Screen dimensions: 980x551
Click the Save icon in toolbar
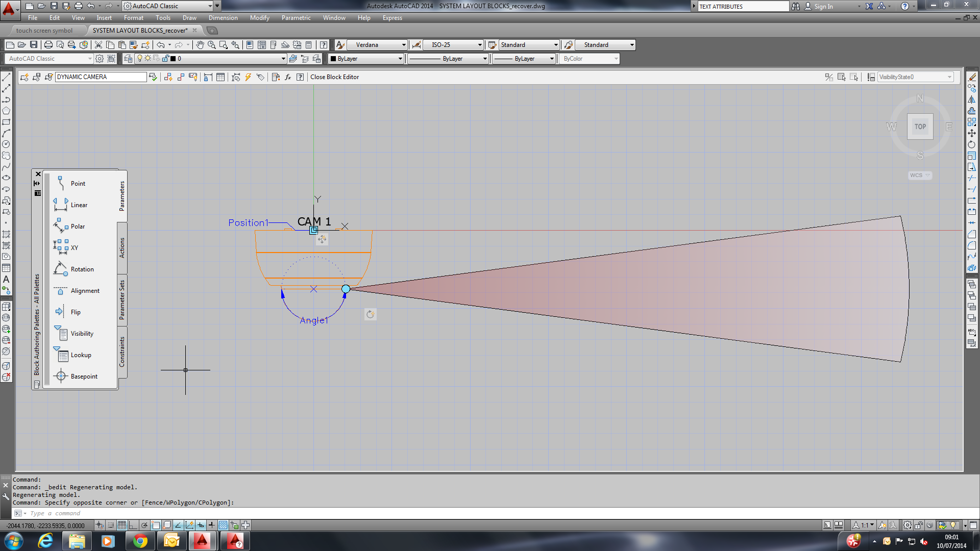click(34, 45)
